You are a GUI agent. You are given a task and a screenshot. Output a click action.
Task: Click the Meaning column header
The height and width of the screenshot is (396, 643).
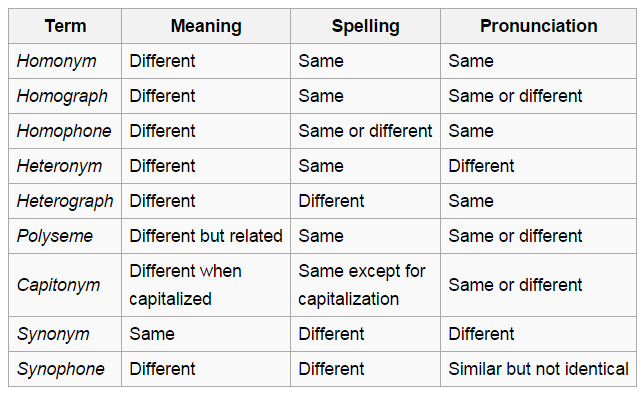[x=206, y=26]
